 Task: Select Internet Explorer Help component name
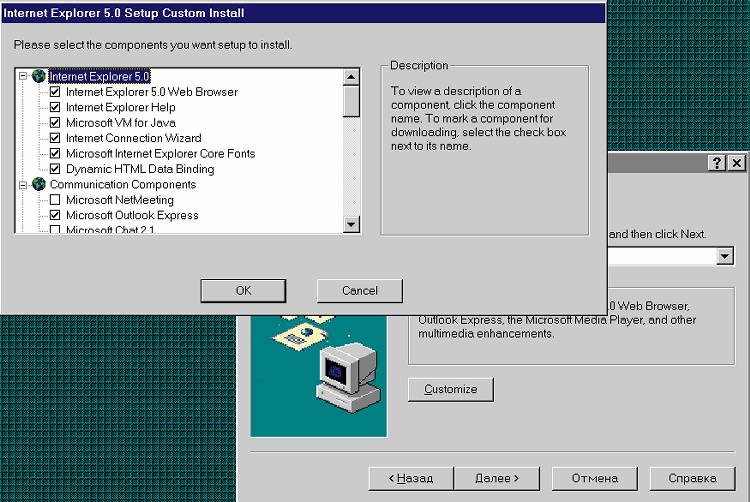[121, 107]
